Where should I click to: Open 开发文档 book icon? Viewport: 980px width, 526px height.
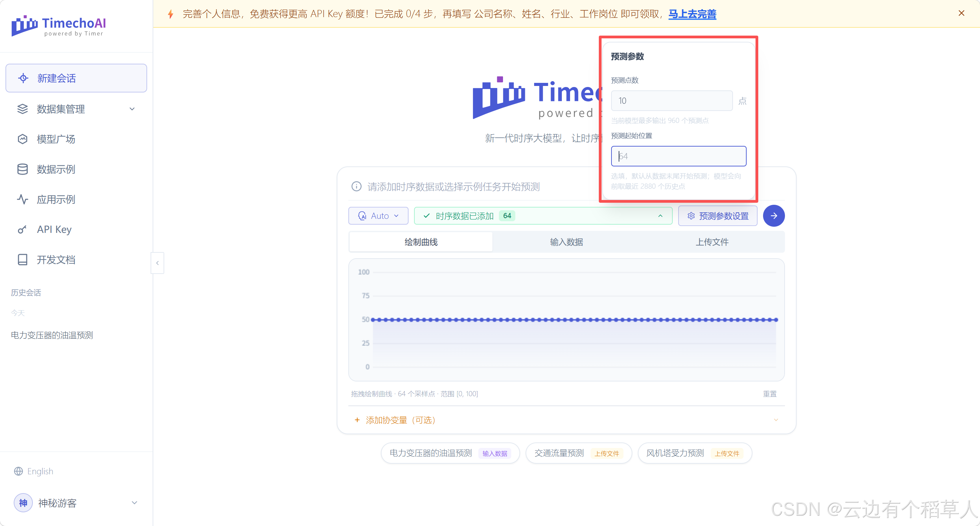click(23, 260)
